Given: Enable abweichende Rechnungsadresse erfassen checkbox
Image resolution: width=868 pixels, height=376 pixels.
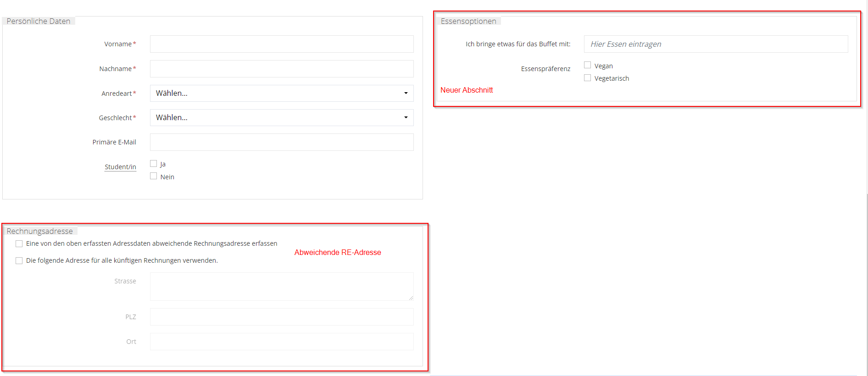Looking at the screenshot, I should 19,243.
